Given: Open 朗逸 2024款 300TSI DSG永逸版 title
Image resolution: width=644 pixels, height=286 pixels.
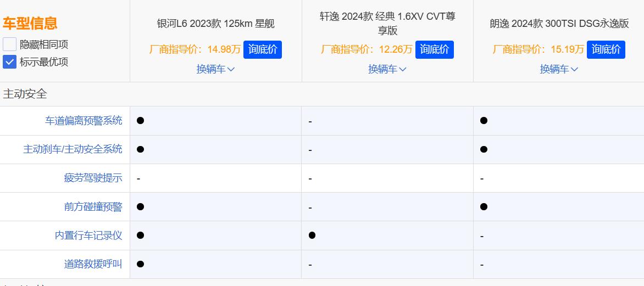Looking at the screenshot, I should (x=559, y=24).
